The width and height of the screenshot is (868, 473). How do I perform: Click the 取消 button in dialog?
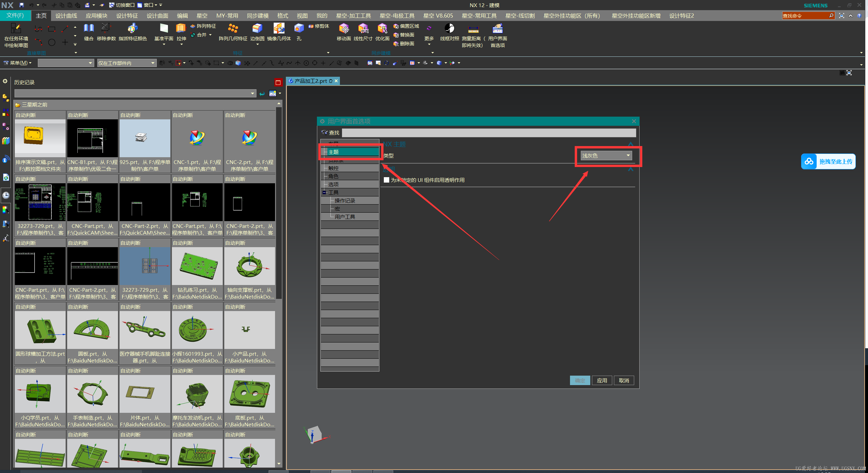(x=624, y=380)
